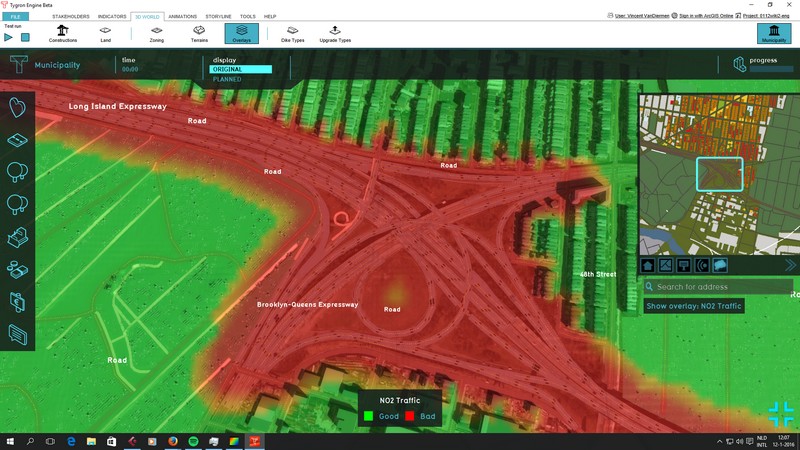Click the Dike Types icon
Screen dimensions: 800x450
coord(290,33)
